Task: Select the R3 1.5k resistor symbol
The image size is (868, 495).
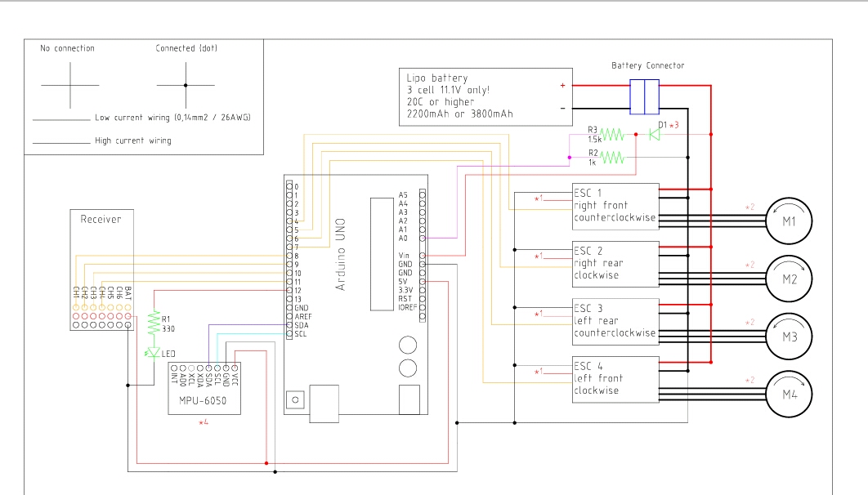Action: pos(612,135)
